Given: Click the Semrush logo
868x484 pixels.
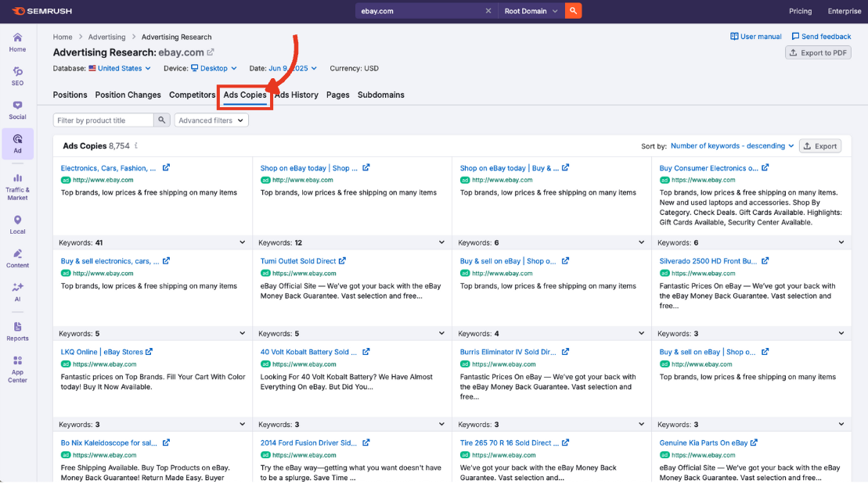Looking at the screenshot, I should (x=43, y=11).
